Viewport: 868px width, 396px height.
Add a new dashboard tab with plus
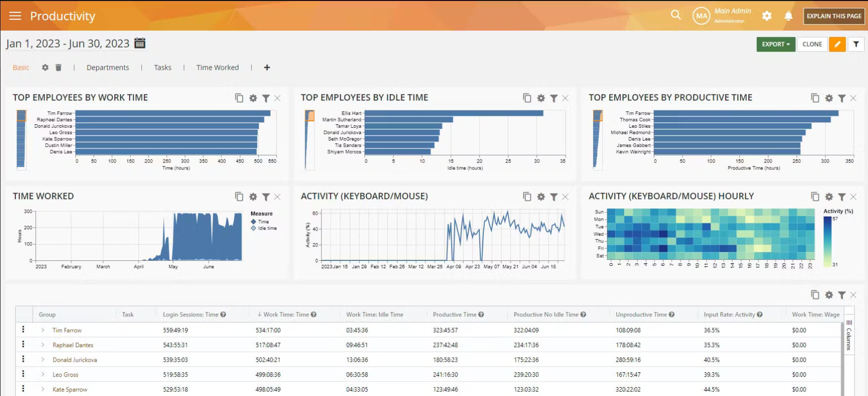click(x=267, y=67)
